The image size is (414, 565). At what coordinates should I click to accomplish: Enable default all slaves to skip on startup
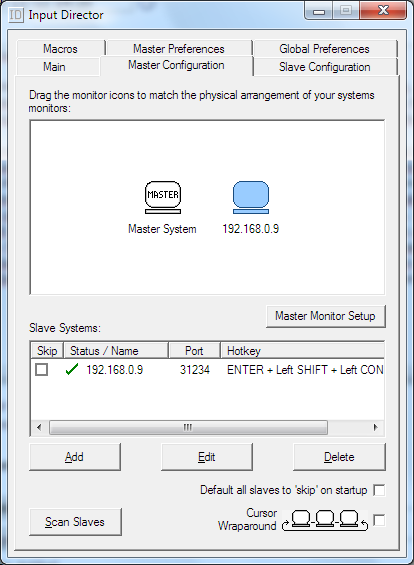379,490
